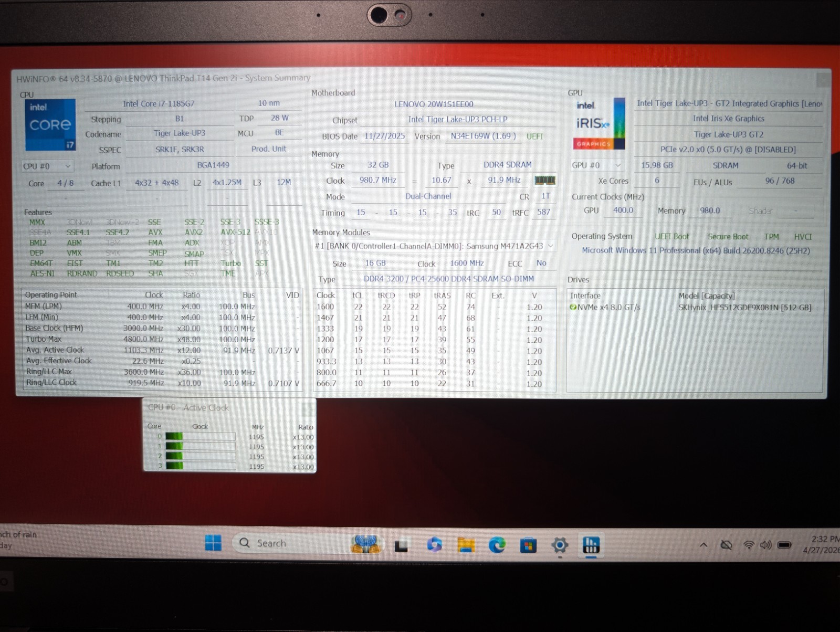Screen dimensions: 840x632
Task: Show hidden tray icons chevron
Action: 703,545
